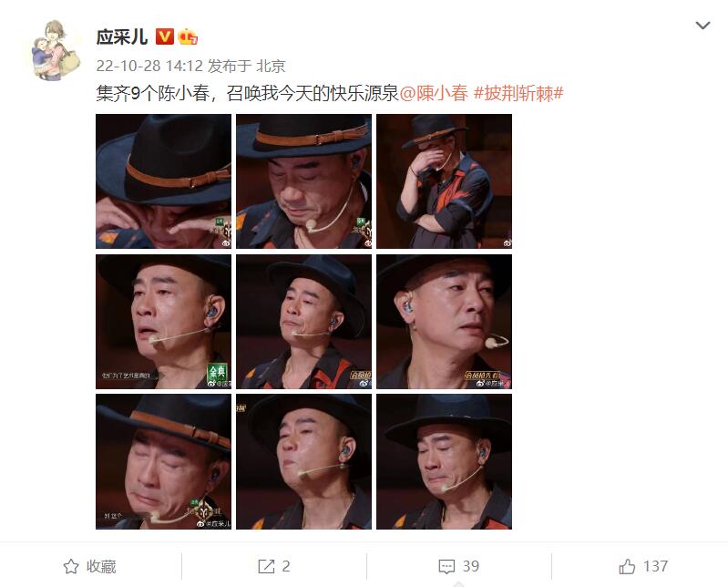The height and width of the screenshot is (587, 728).
Task: Click the 收藏 favorite button label
Action: point(101,567)
